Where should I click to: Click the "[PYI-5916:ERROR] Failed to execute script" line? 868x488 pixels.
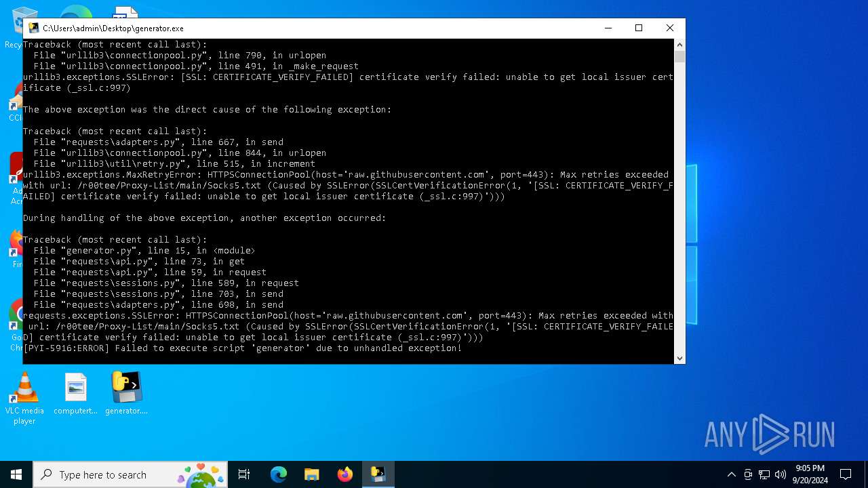pyautogui.click(x=242, y=348)
